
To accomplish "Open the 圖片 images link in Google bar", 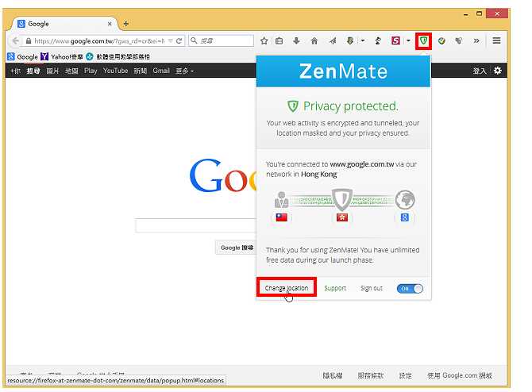I will [52, 71].
